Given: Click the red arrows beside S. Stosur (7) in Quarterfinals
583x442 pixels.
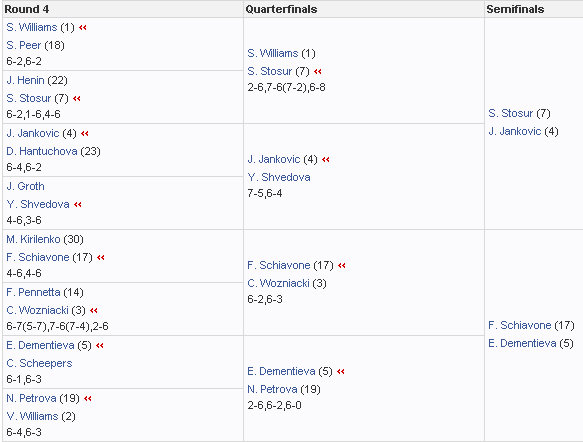Looking at the screenshot, I should 318,71.
